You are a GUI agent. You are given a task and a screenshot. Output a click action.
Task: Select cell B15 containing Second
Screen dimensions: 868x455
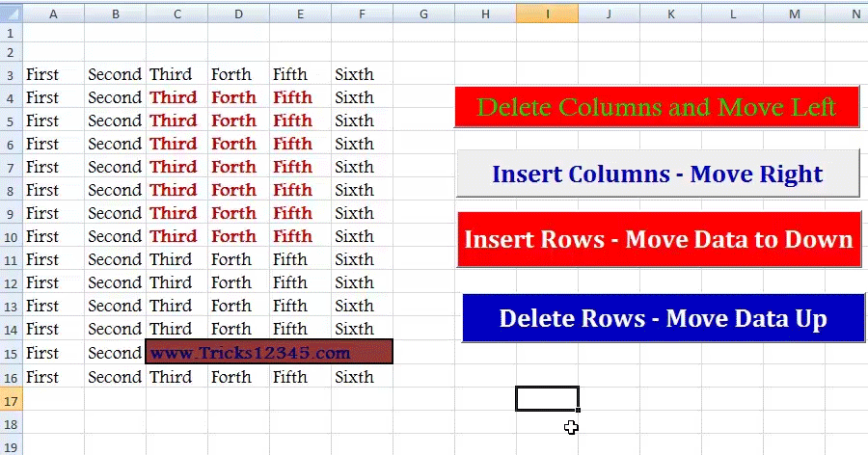115,353
